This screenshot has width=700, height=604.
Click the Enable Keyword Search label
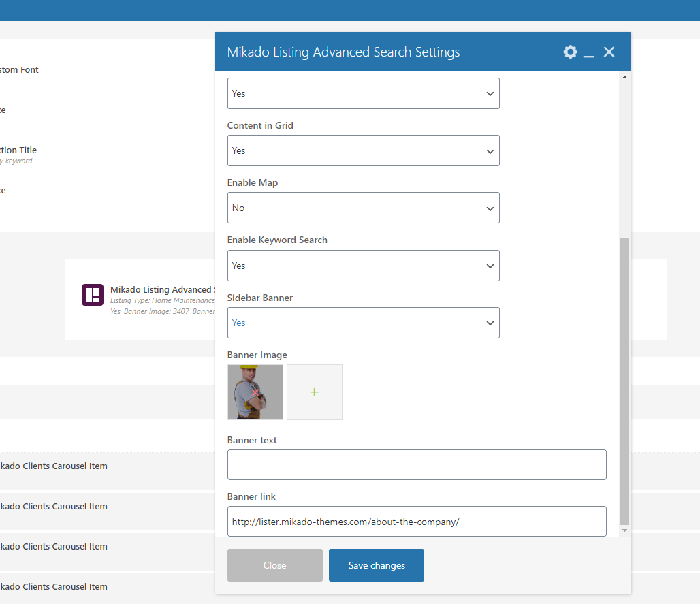coord(277,240)
